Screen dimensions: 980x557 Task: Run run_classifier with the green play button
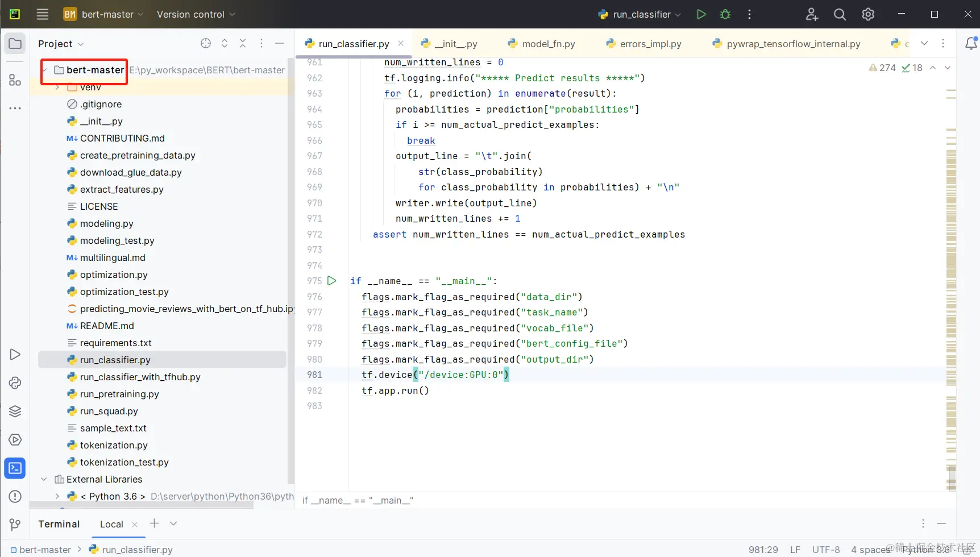click(701, 14)
